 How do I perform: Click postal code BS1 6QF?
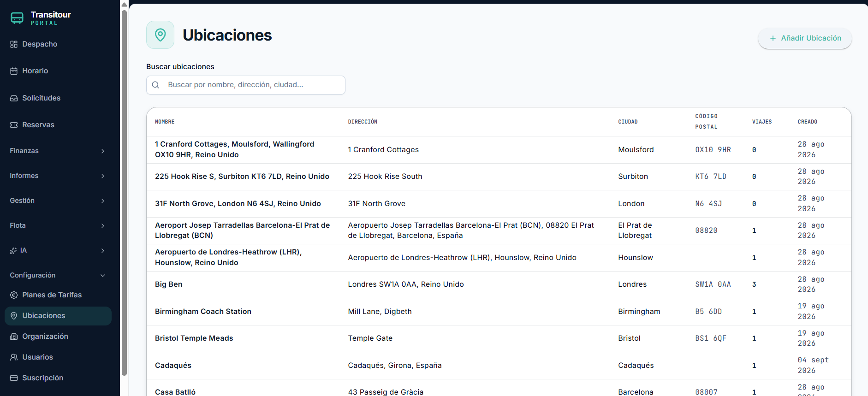[x=711, y=338]
